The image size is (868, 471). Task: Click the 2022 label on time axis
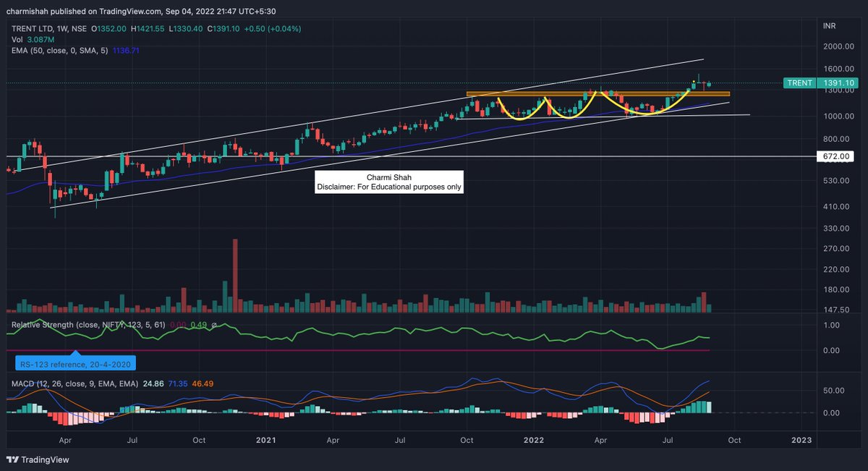click(x=534, y=440)
